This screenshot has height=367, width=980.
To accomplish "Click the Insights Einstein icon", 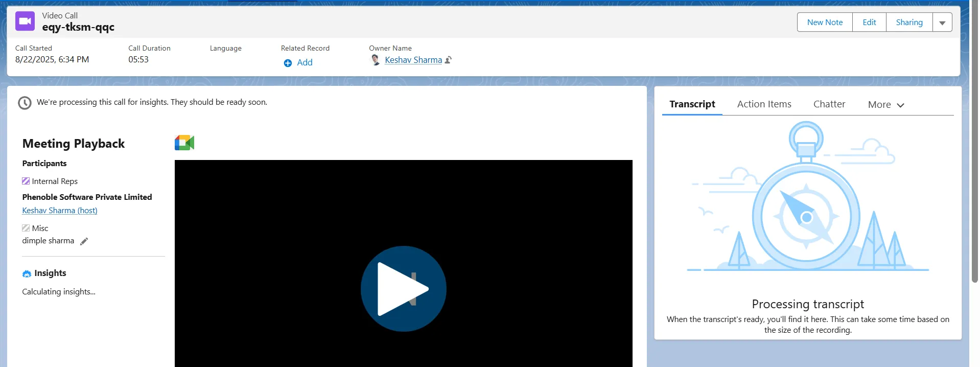I will coord(27,274).
